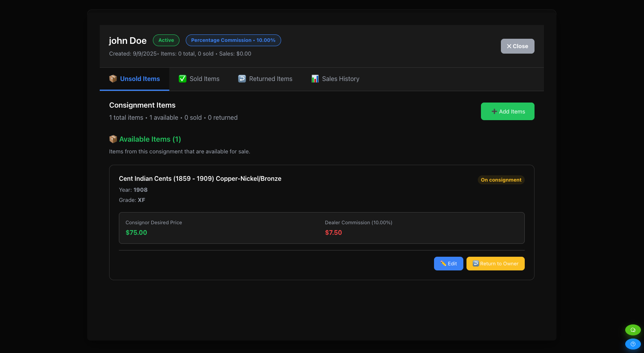Click the green checkmark icon beside Sold Items

[x=182, y=79]
